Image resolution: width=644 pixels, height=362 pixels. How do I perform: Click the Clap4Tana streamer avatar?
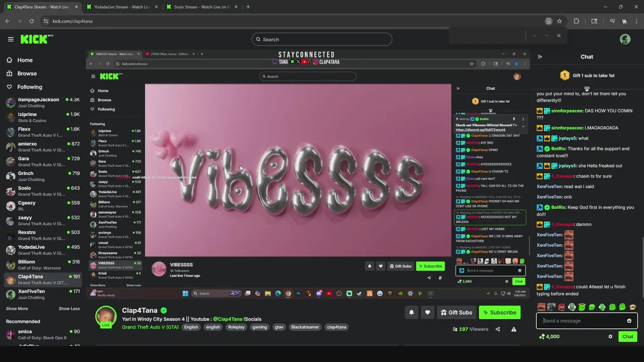(x=106, y=316)
